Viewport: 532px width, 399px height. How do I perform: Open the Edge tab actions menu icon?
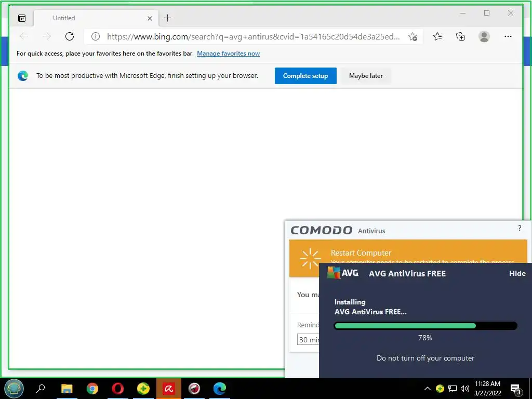[22, 18]
